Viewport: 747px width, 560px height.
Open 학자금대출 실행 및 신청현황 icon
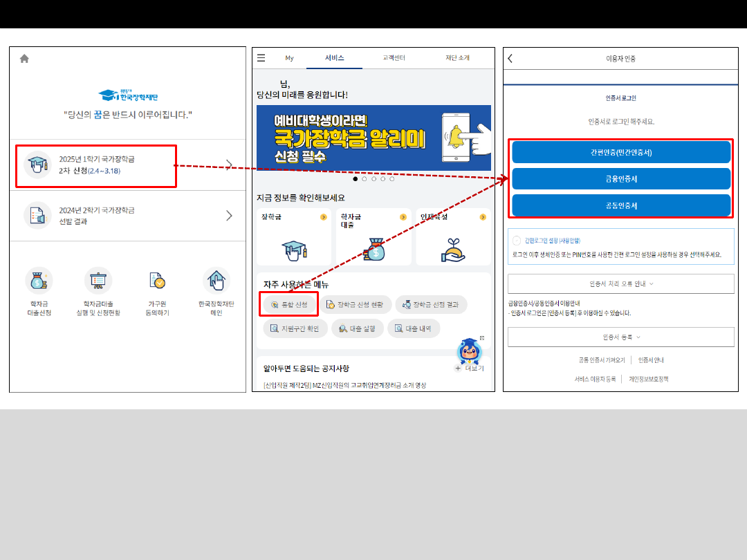(98, 281)
